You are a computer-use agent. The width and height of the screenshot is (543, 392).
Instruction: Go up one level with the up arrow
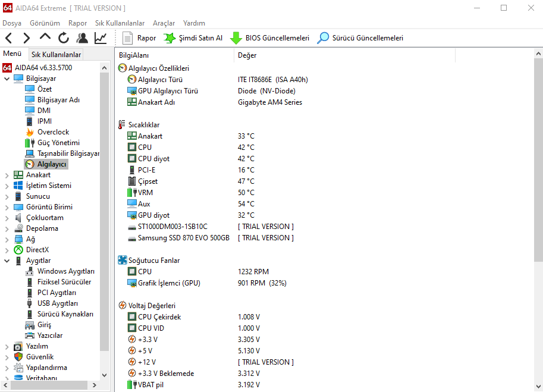[x=45, y=37]
